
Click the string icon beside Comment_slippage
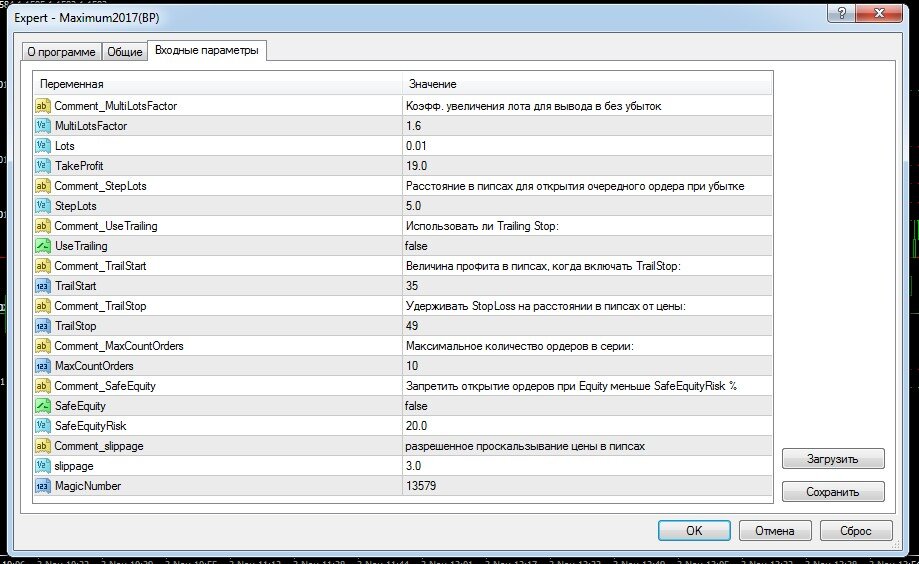point(43,446)
